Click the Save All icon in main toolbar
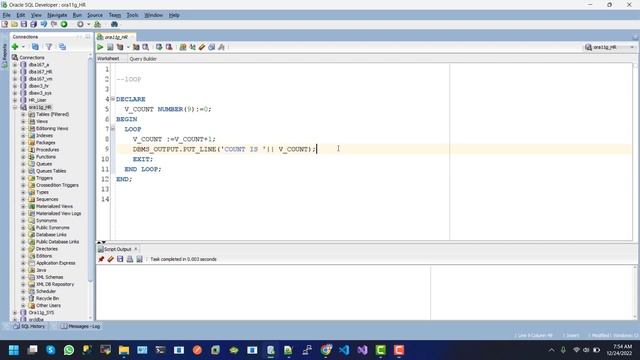 click(x=34, y=24)
